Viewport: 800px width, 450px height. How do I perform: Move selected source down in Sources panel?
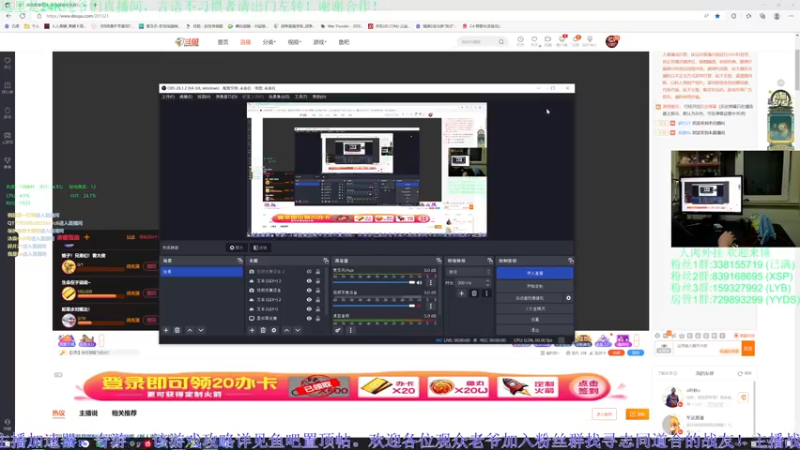click(x=297, y=330)
